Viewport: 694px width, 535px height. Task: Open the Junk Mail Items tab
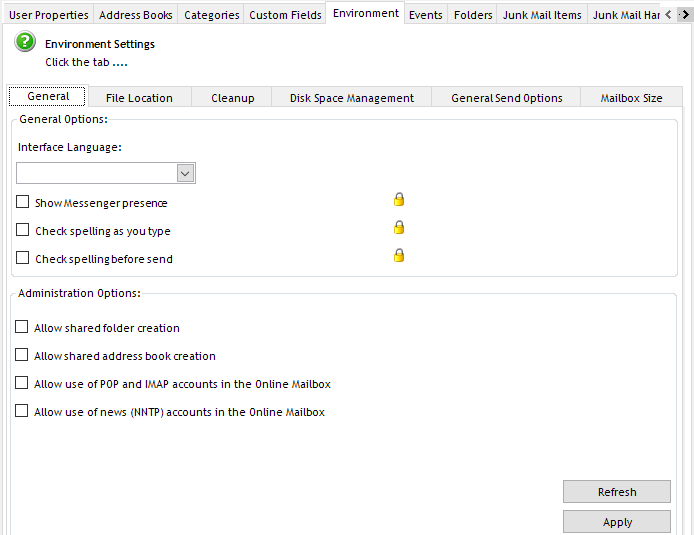coord(542,15)
